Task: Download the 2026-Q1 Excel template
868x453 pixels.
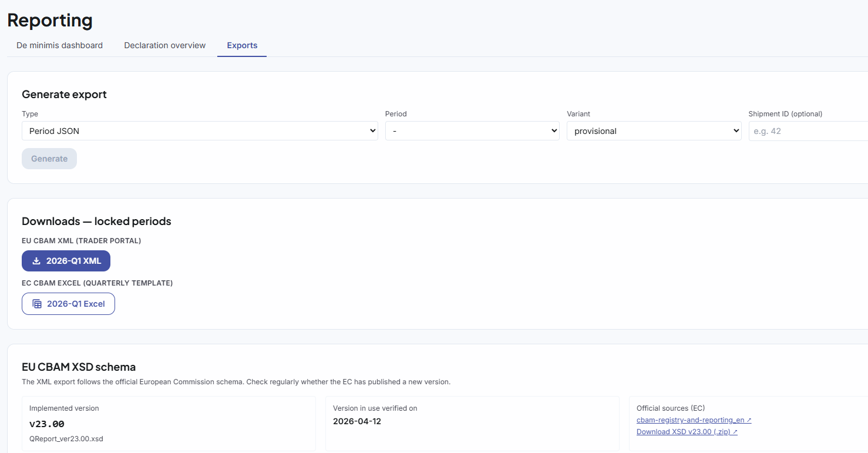Action: coord(68,304)
